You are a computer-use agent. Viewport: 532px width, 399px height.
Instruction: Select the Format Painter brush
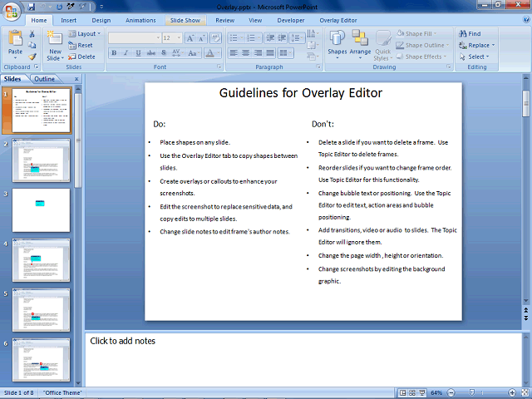click(x=32, y=57)
